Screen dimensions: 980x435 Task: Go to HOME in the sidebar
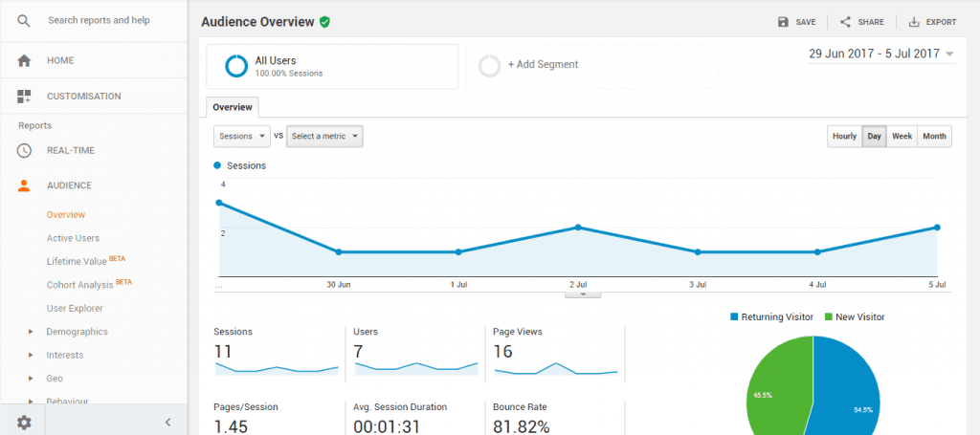tap(60, 60)
